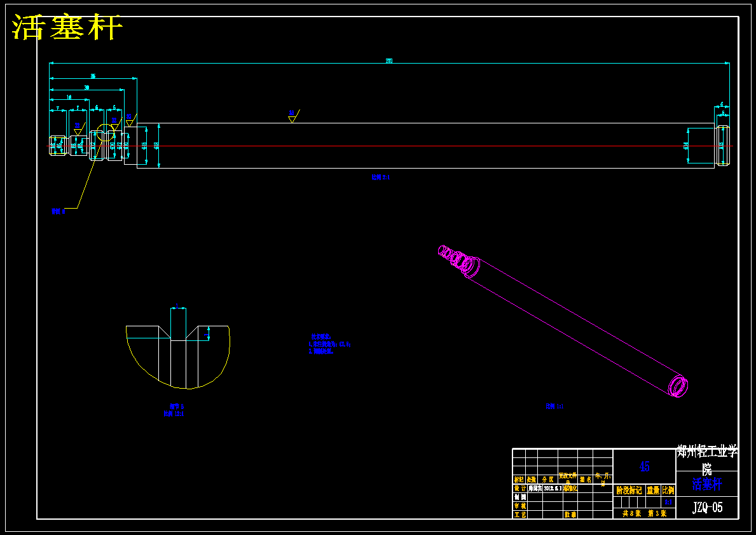The height and width of the screenshot is (535, 756).
Task: Click the yellow detail circle on the shaft
Action: click(106, 132)
